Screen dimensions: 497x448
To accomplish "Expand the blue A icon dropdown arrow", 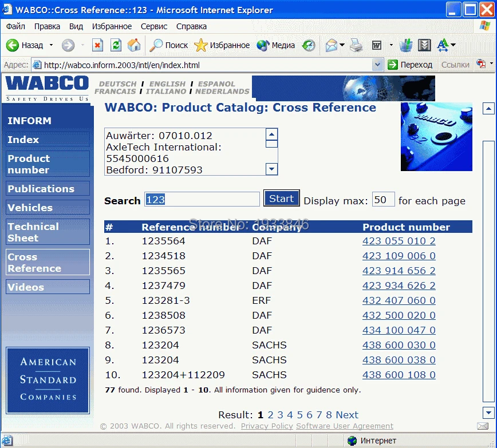I will [453, 45].
